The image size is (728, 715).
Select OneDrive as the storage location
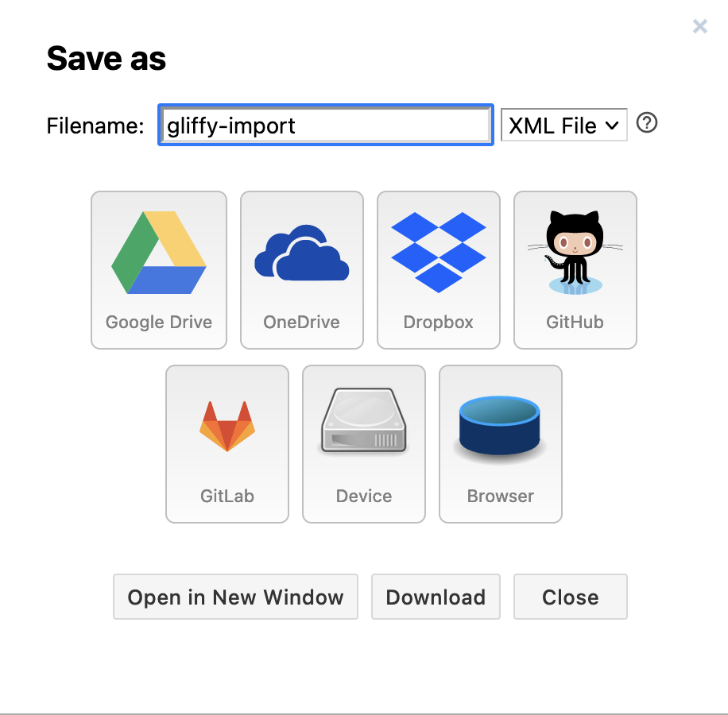click(301, 270)
